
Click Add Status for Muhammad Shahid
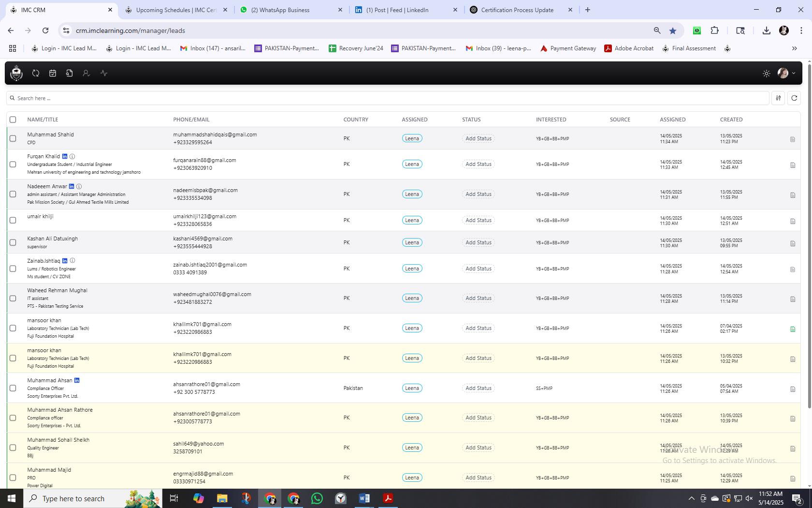478,138
